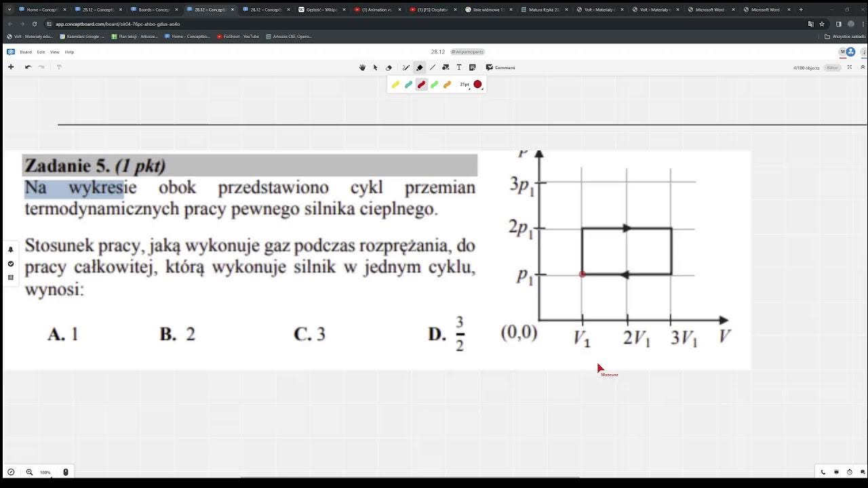The width and height of the screenshot is (868, 488).
Task: Open the timer icon
Action: click(850, 472)
